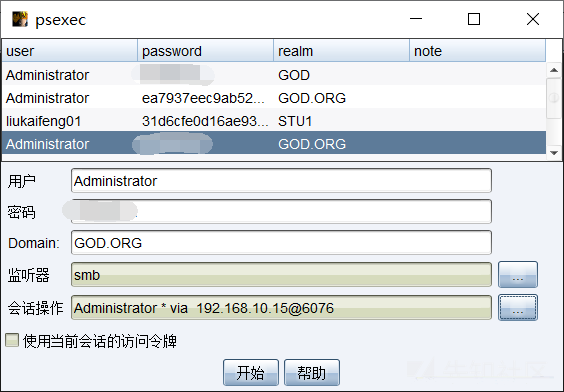This screenshot has height=392, width=564.
Task: Click the psexec window app icon
Action: point(19,19)
